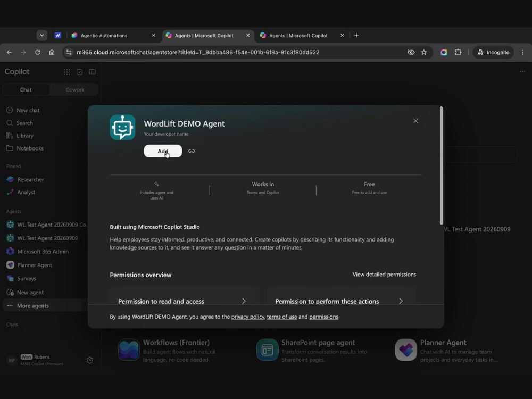Open View detailed permissions link
The width and height of the screenshot is (532, 399).
tap(384, 275)
